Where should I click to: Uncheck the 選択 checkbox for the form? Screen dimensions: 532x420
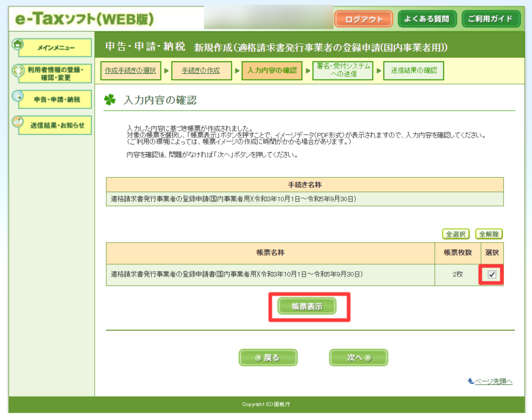pyautogui.click(x=491, y=275)
